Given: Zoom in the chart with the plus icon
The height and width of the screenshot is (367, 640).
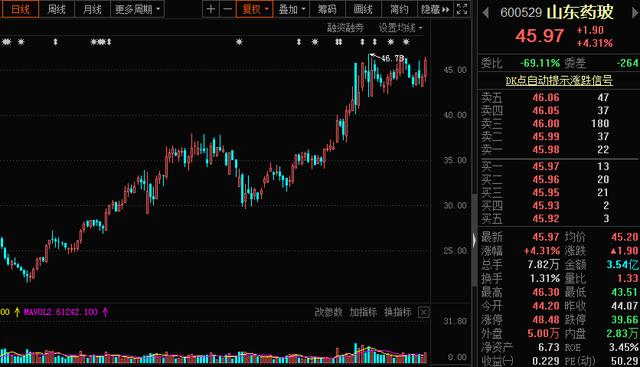Looking at the screenshot, I should pos(211,9).
